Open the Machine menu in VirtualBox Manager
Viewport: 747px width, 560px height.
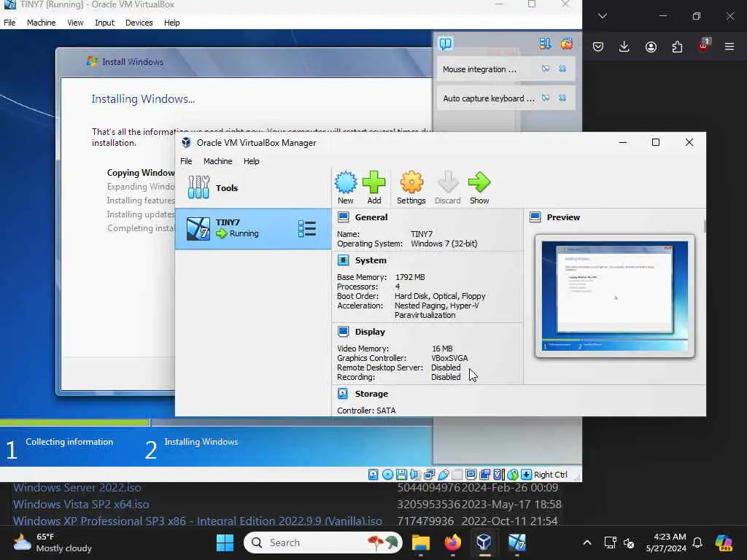click(x=217, y=161)
